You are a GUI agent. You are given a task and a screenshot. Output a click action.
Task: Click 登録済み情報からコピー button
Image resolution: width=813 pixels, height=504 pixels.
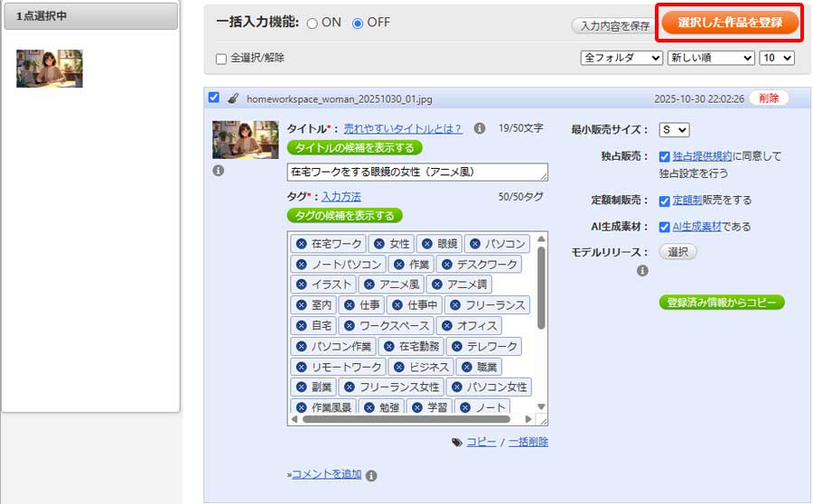pos(722,303)
